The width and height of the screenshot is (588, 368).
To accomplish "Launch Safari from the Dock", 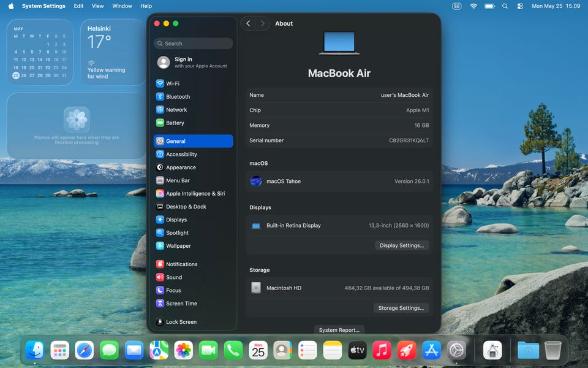I will (85, 350).
